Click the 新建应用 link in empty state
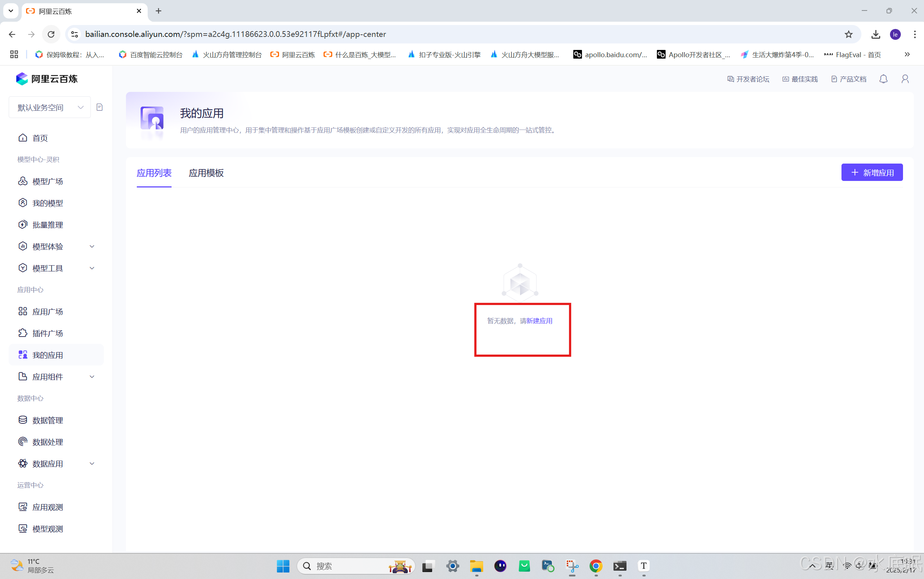Image resolution: width=924 pixels, height=579 pixels. tap(539, 321)
